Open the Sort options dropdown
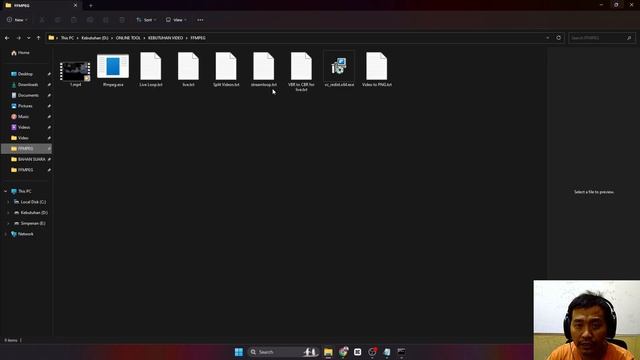The height and width of the screenshot is (360, 640). tap(146, 20)
